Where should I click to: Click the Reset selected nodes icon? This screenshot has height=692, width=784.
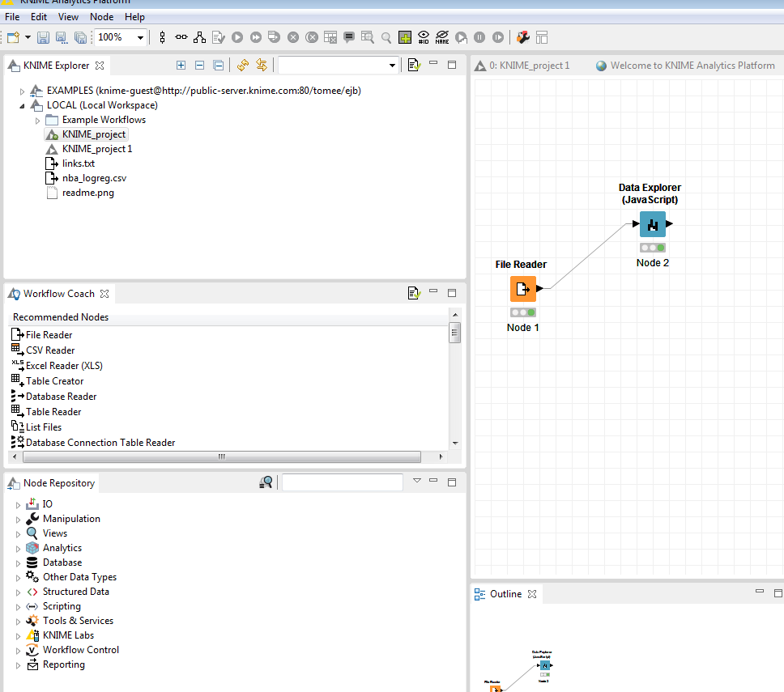pos(330,37)
